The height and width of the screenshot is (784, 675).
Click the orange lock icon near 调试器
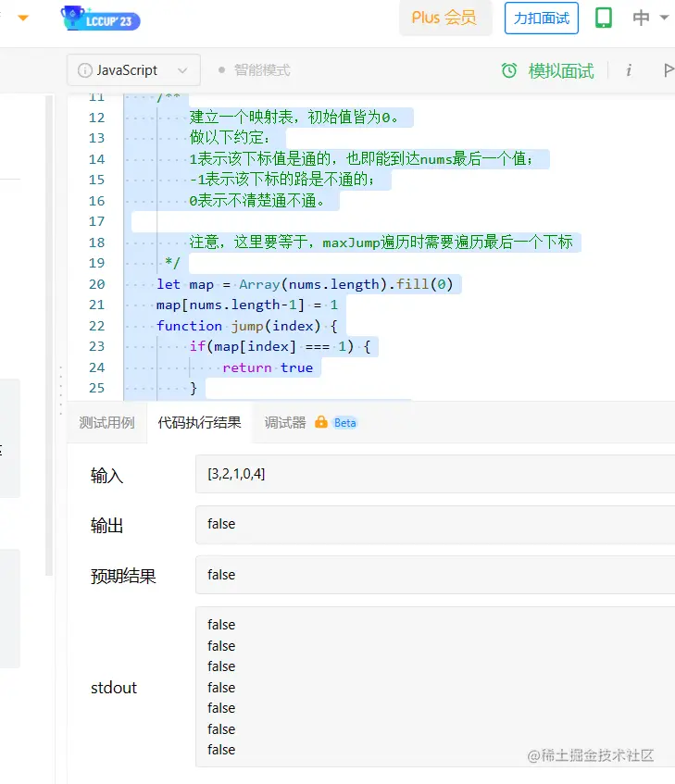321,422
